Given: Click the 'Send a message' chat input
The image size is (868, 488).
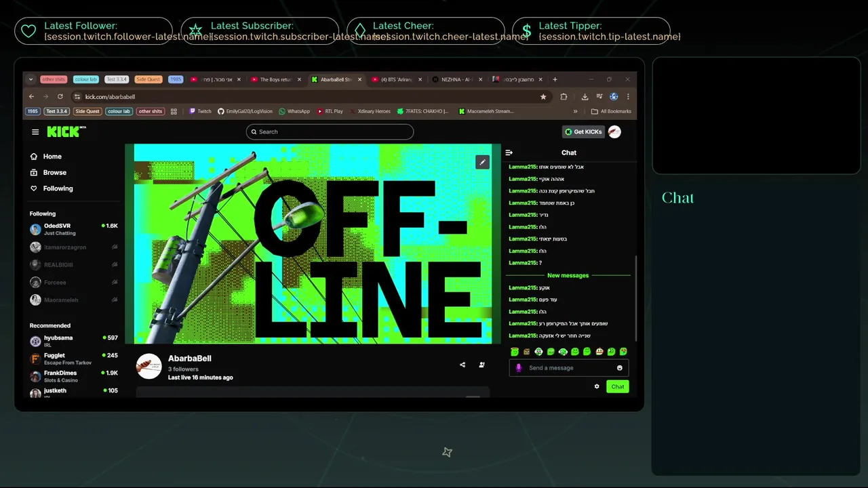Looking at the screenshot, I should point(569,368).
